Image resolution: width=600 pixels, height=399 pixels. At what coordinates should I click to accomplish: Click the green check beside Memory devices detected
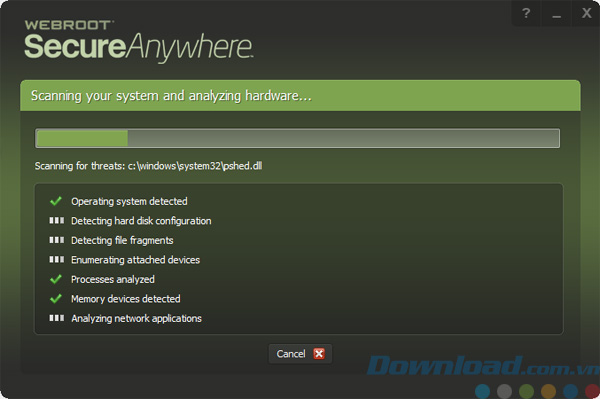pos(56,298)
